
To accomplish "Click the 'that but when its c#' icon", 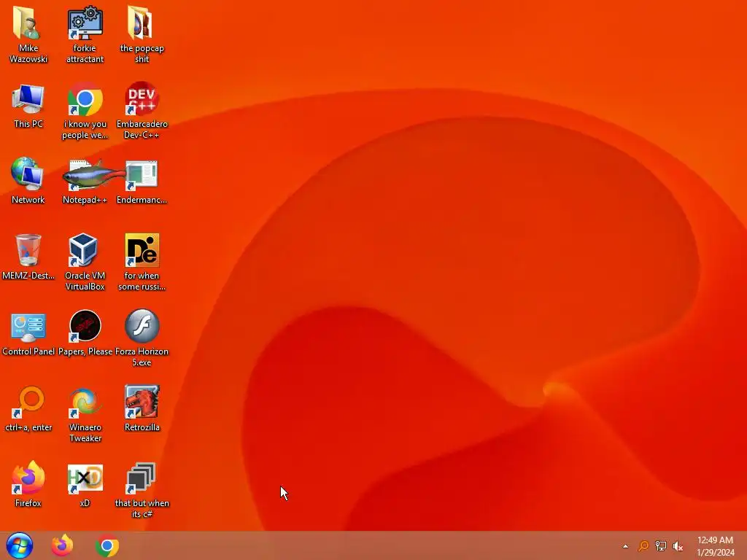I will 141,478.
